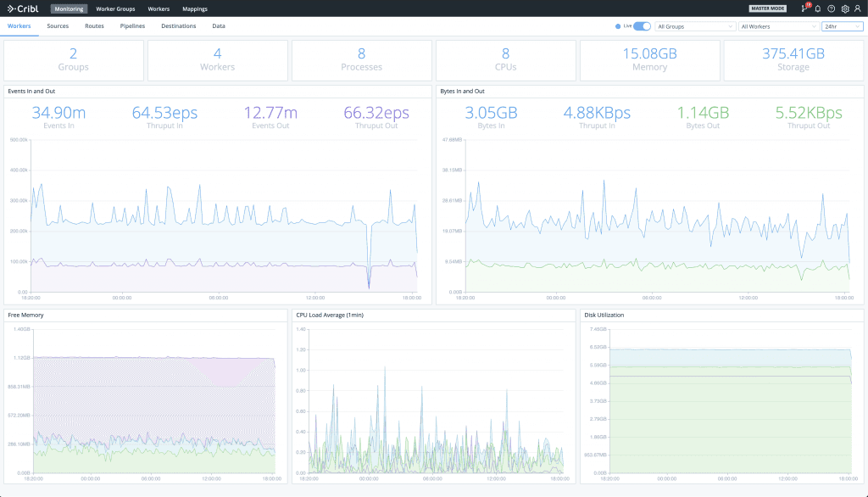Click the blue Live status dot

pos(620,26)
